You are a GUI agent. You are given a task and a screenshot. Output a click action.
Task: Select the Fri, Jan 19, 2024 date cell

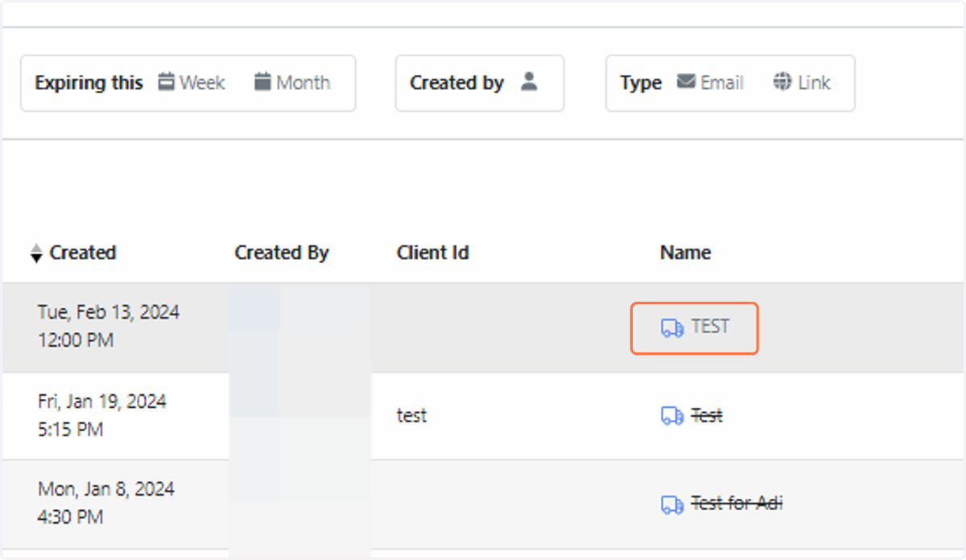pyautogui.click(x=102, y=415)
